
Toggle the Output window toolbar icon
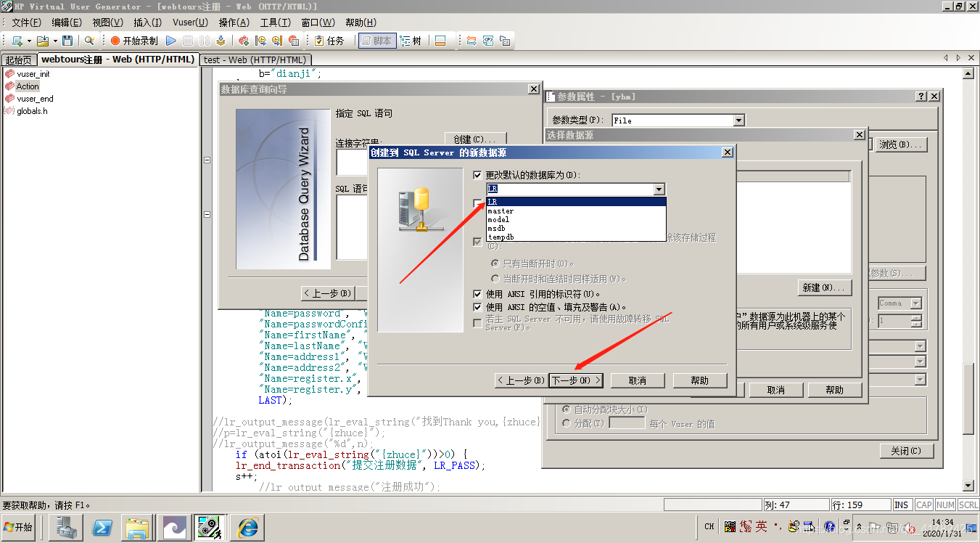[440, 41]
